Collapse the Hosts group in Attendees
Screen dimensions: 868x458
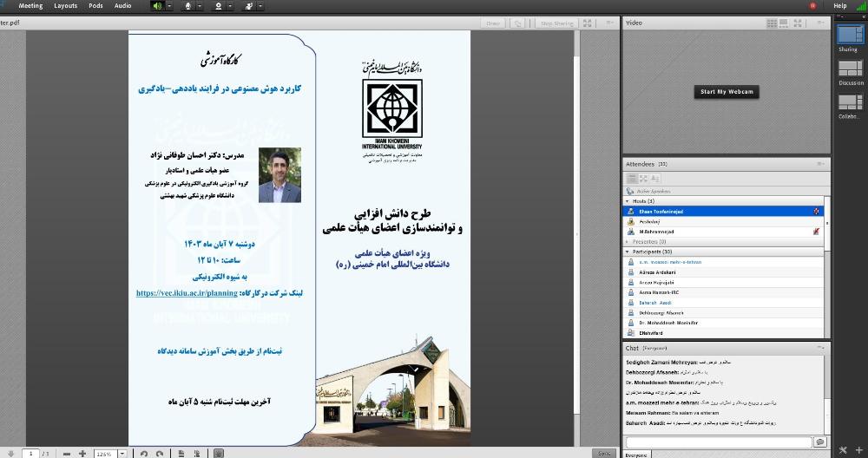(x=628, y=200)
